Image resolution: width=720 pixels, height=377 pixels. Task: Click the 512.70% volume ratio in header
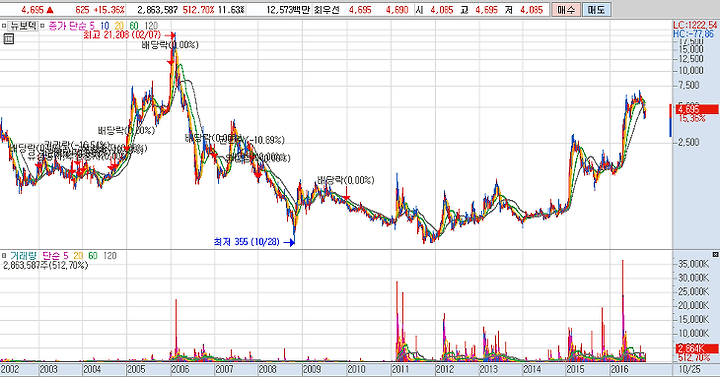[198, 10]
